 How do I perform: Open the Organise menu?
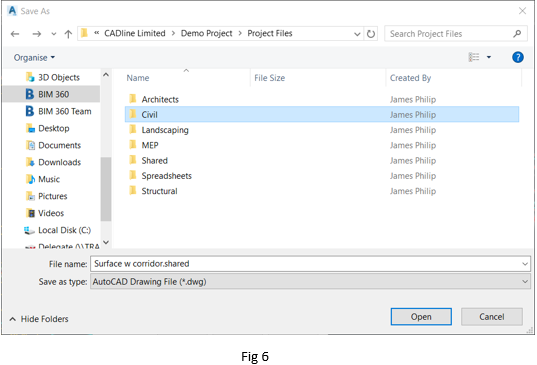tap(34, 58)
